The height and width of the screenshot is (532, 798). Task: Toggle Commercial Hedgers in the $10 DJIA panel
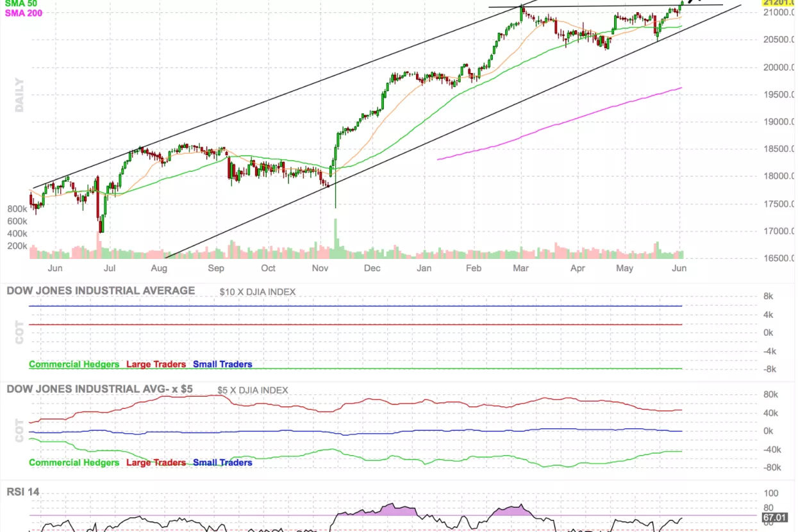click(x=74, y=364)
